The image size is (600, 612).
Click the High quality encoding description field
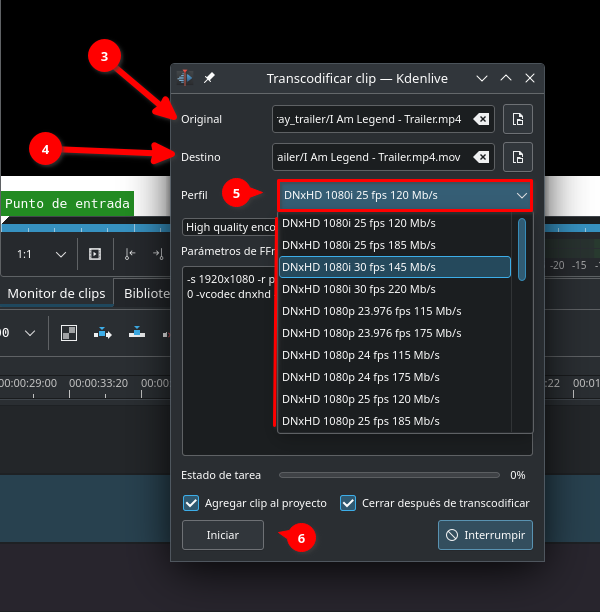coord(230,227)
